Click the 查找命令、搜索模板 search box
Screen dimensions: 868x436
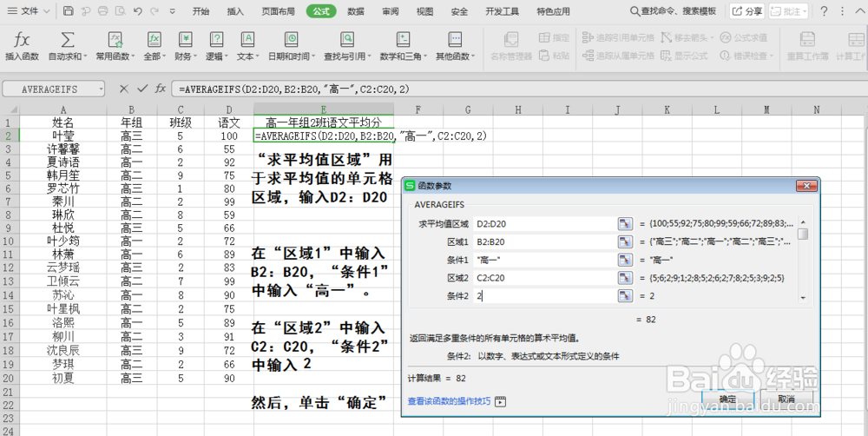coord(674,11)
